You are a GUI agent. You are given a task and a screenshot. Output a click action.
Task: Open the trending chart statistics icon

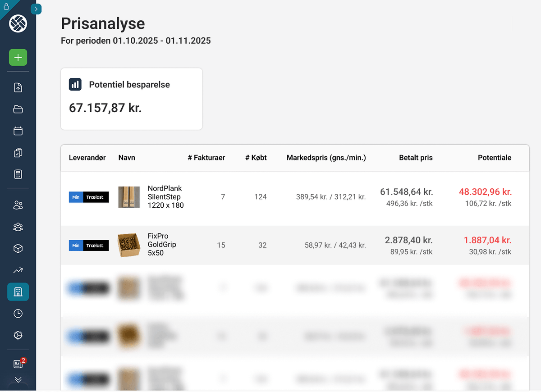point(18,270)
